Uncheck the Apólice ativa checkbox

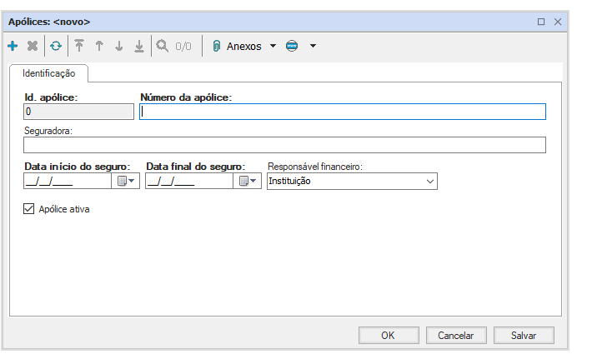pos(30,210)
